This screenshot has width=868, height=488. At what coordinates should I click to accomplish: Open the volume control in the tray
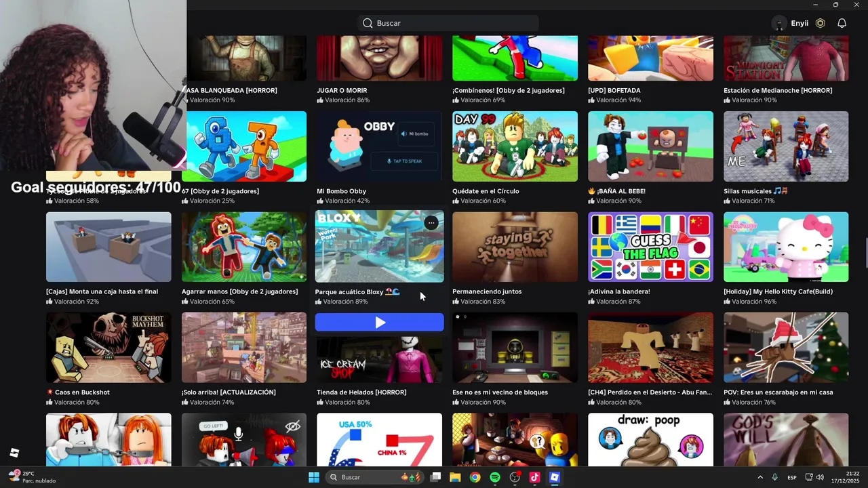(820, 477)
